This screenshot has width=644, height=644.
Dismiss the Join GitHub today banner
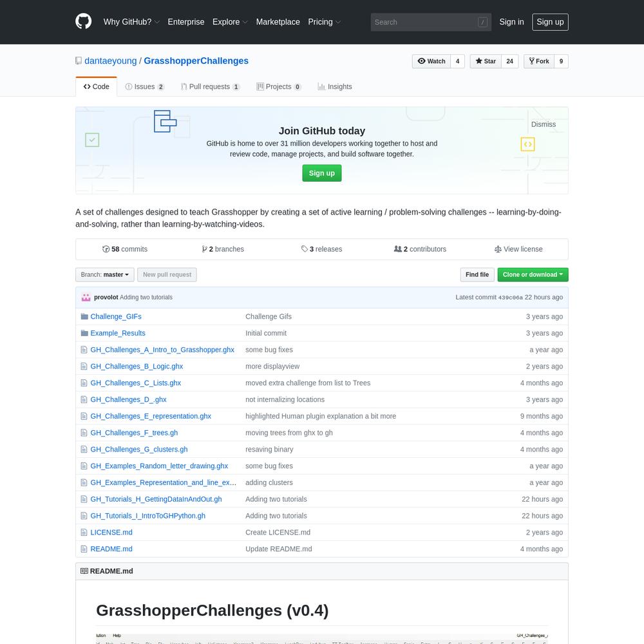(x=544, y=124)
